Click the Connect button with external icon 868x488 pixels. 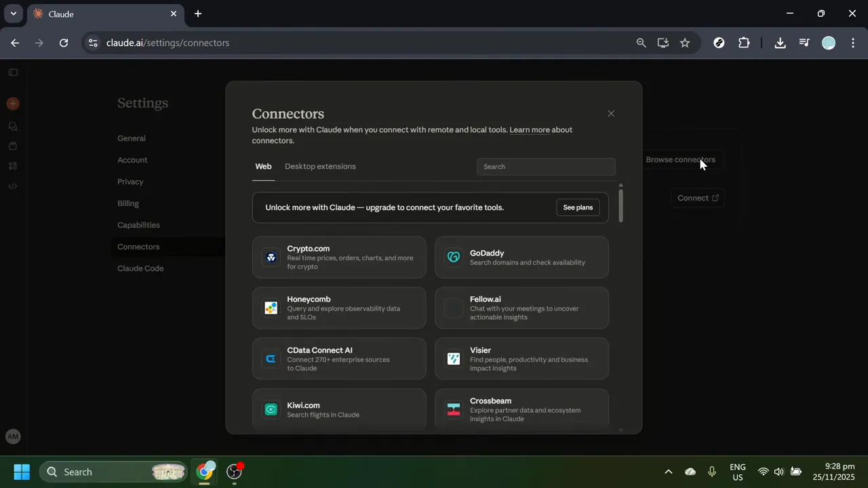(698, 198)
